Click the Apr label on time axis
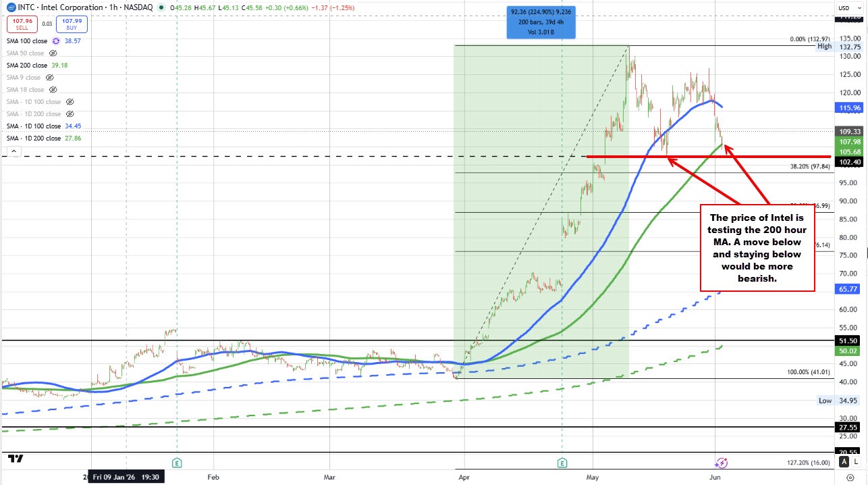 tap(464, 477)
